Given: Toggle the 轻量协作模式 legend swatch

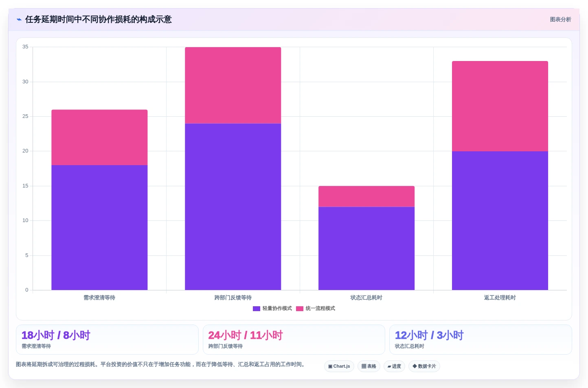Looking at the screenshot, I should point(256,309).
